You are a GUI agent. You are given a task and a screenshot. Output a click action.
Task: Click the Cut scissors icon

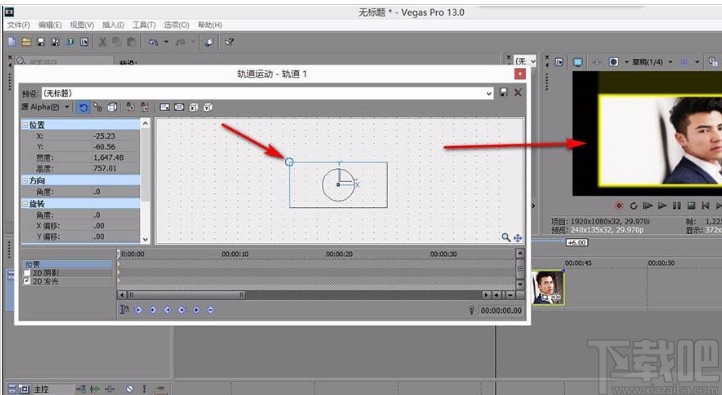[x=103, y=42]
